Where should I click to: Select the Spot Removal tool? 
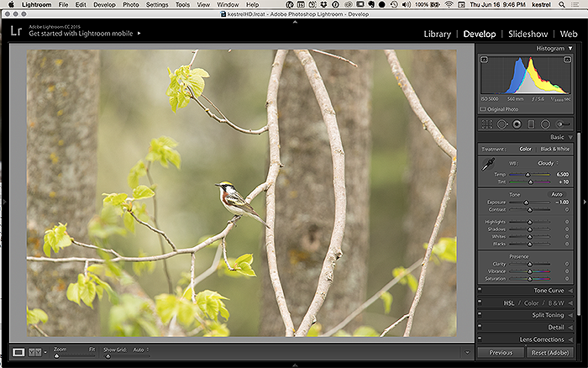502,124
